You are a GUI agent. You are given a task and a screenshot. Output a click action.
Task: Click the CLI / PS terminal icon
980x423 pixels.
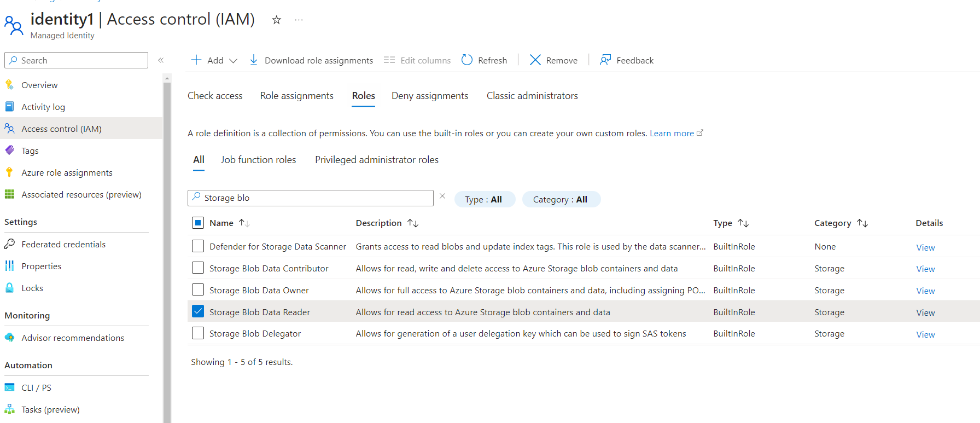pyautogui.click(x=10, y=387)
